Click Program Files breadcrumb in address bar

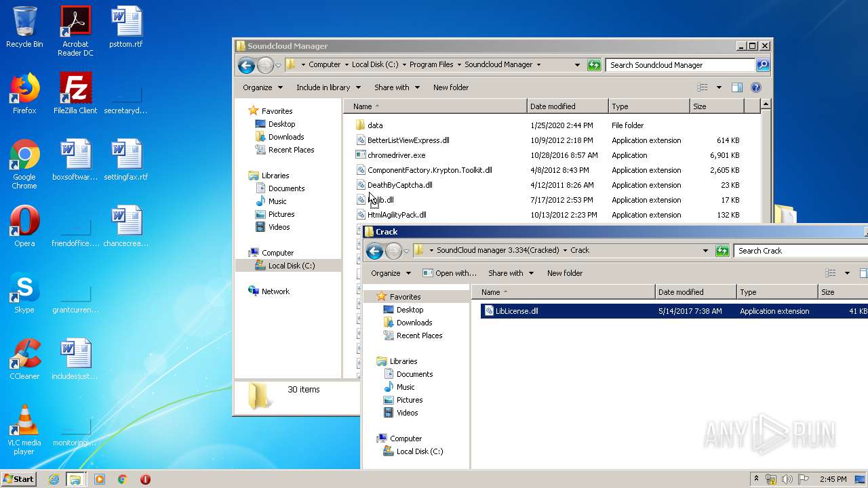(431, 65)
